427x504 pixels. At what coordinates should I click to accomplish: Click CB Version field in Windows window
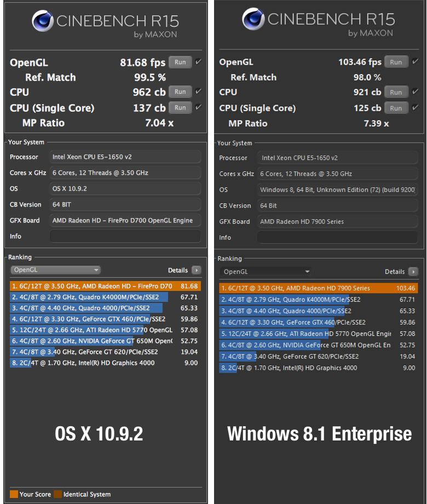click(337, 206)
